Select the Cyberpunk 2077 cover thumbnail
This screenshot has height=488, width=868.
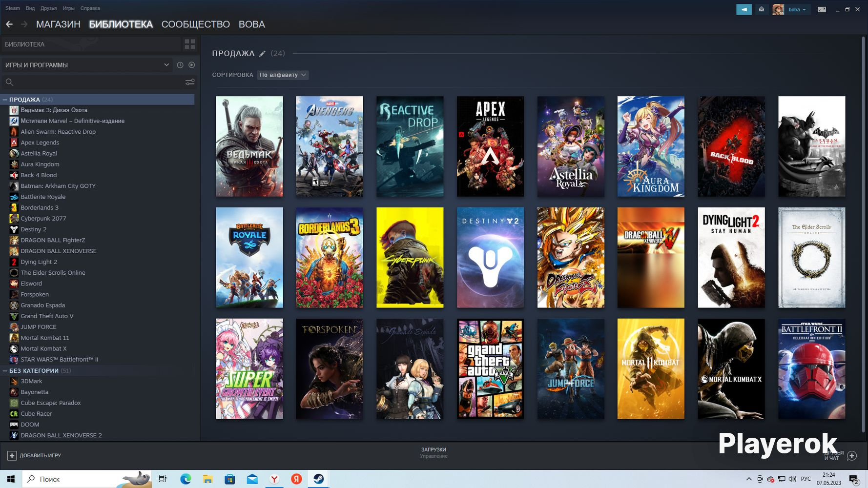click(x=410, y=258)
